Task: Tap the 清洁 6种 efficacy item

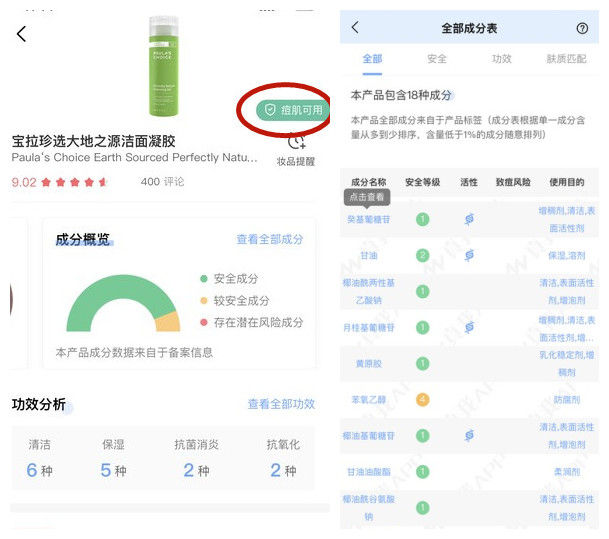Action: 40,458
